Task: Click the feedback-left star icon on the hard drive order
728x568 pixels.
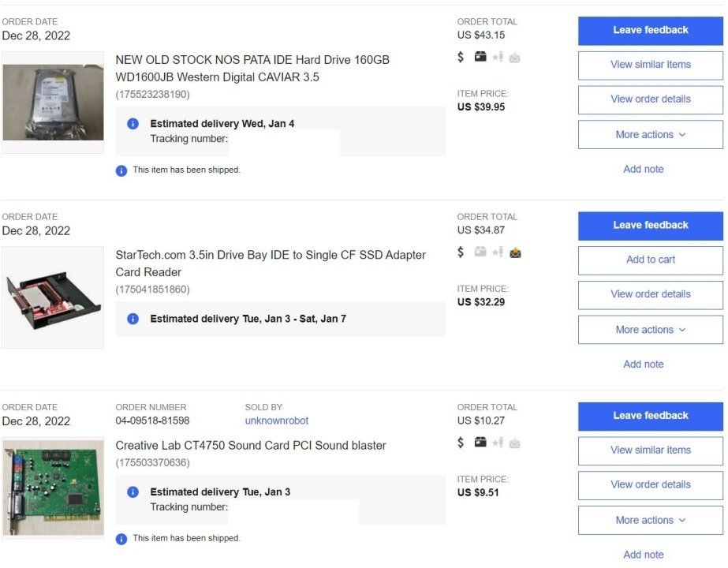Action: 498,57
